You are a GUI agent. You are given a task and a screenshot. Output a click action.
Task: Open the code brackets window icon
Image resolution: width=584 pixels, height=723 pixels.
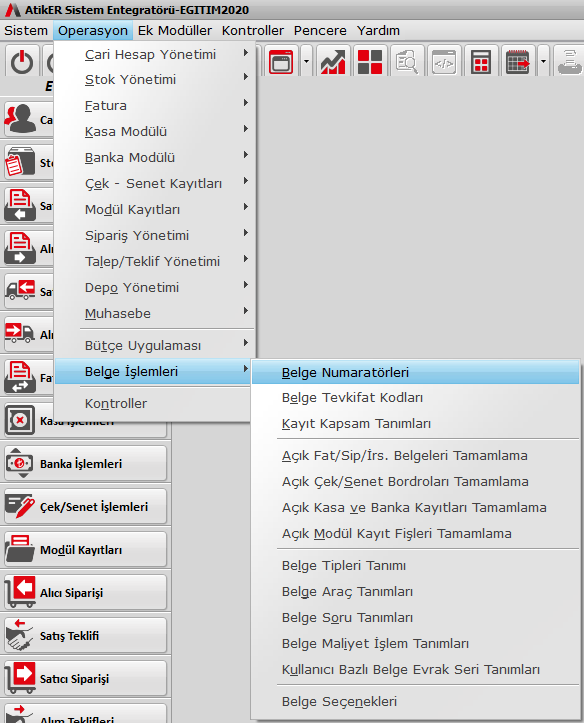tap(444, 61)
